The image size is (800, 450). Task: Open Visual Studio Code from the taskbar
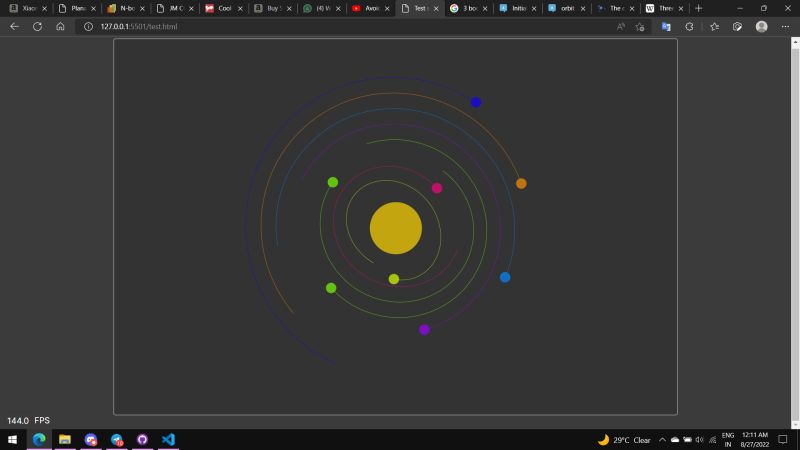pyautogui.click(x=168, y=439)
